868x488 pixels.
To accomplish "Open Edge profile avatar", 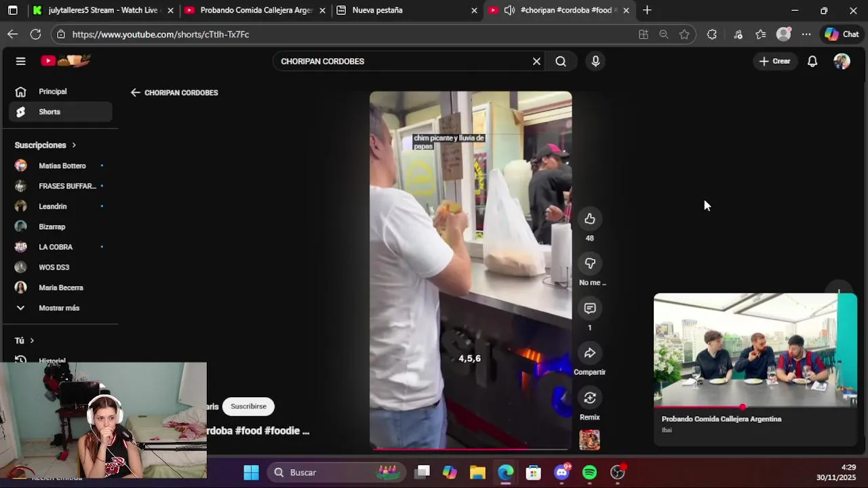I will coord(784,34).
